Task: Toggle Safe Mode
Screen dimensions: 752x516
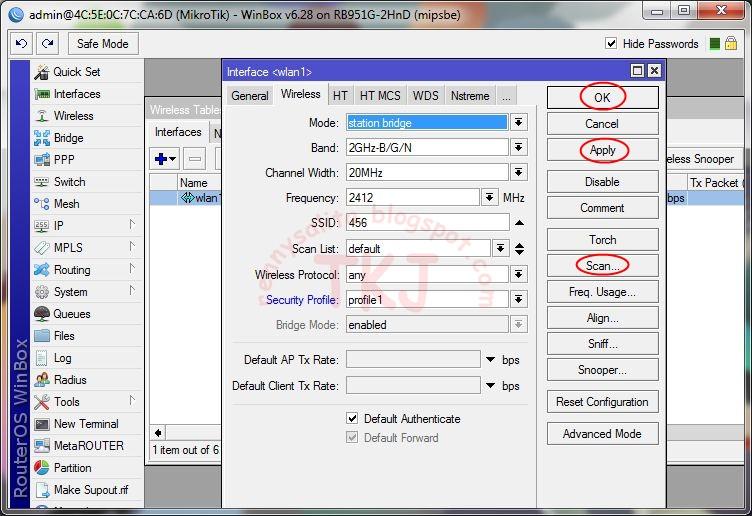Action: tap(103, 44)
